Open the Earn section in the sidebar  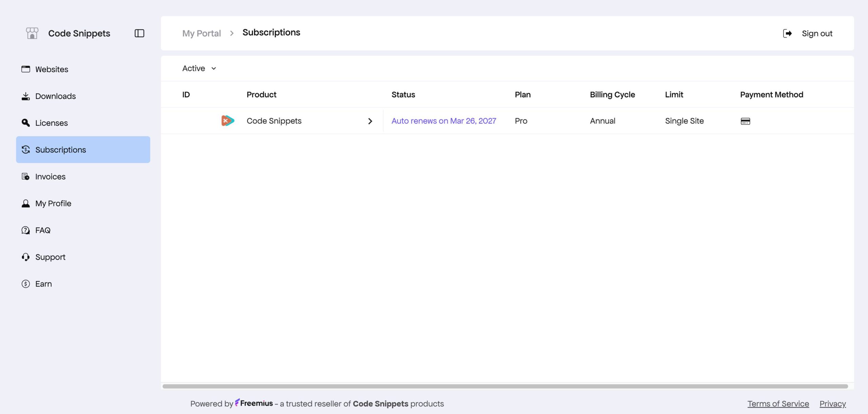[43, 284]
